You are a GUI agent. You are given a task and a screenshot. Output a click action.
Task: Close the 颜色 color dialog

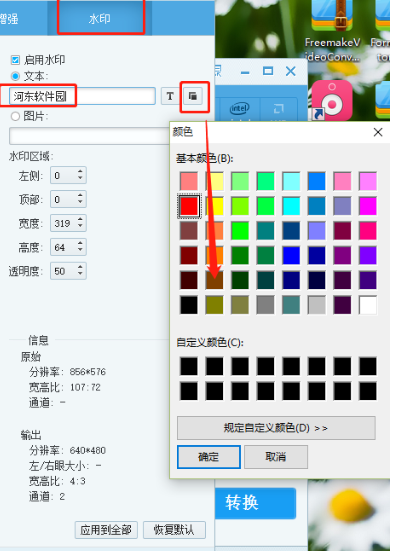click(378, 132)
